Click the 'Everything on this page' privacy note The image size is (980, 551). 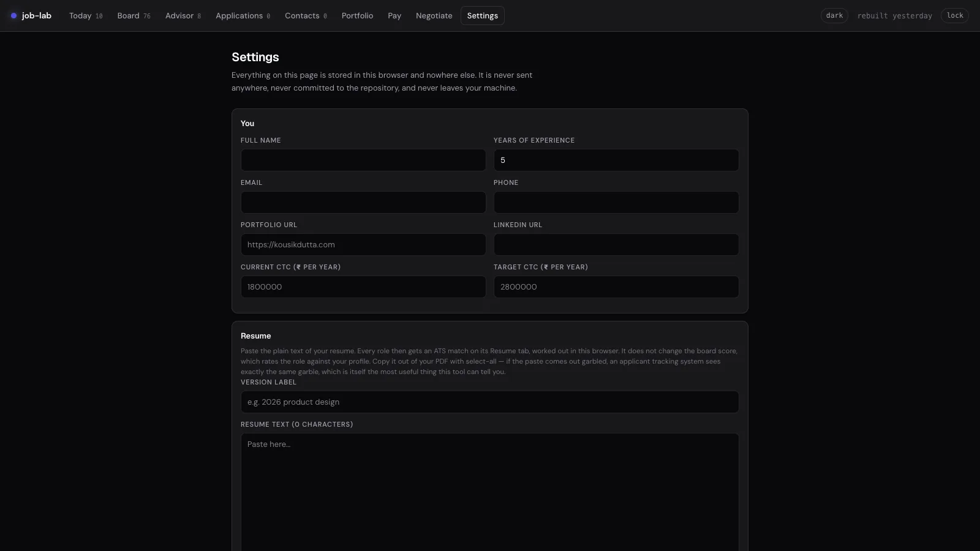coord(382,81)
